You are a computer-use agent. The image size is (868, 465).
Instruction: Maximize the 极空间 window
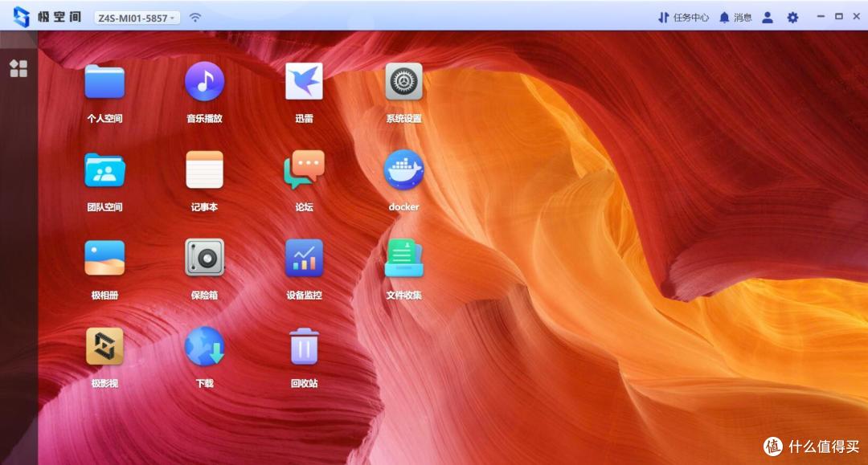(x=838, y=17)
